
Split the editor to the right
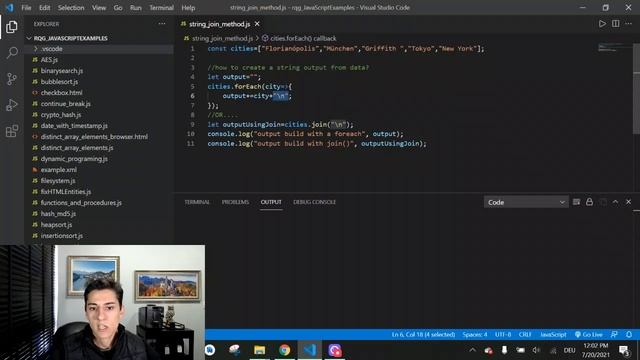pyautogui.click(x=615, y=24)
